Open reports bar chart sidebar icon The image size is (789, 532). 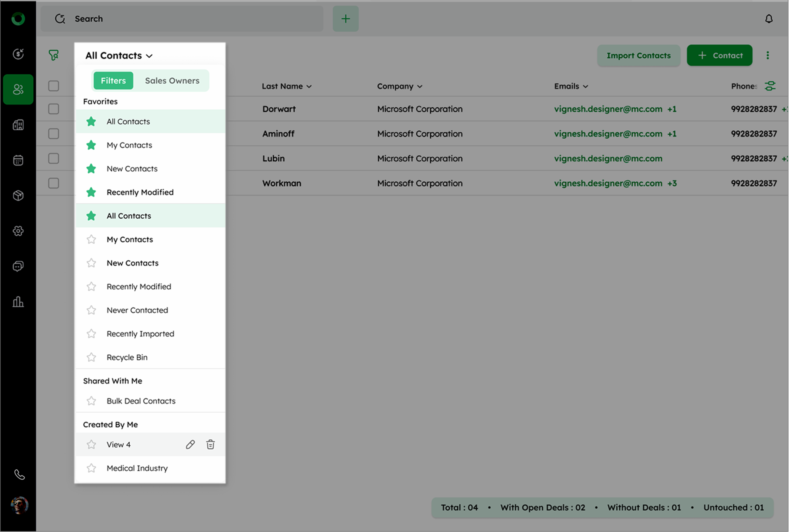tap(18, 302)
